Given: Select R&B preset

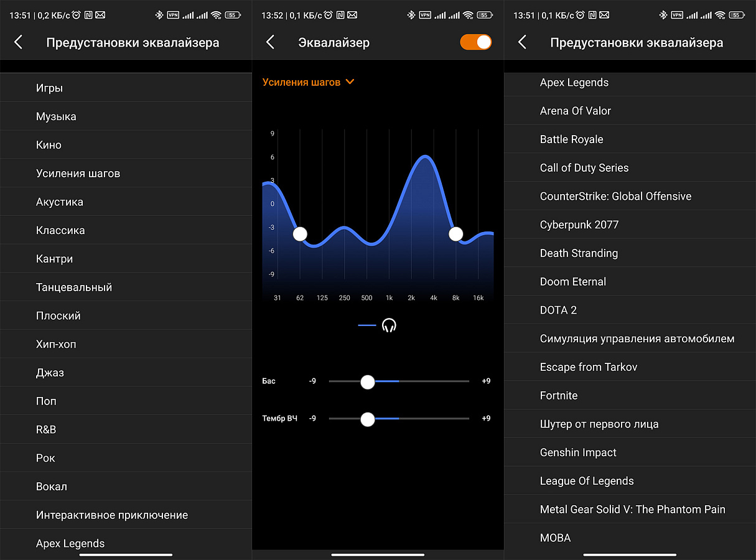Looking at the screenshot, I should tap(126, 430).
